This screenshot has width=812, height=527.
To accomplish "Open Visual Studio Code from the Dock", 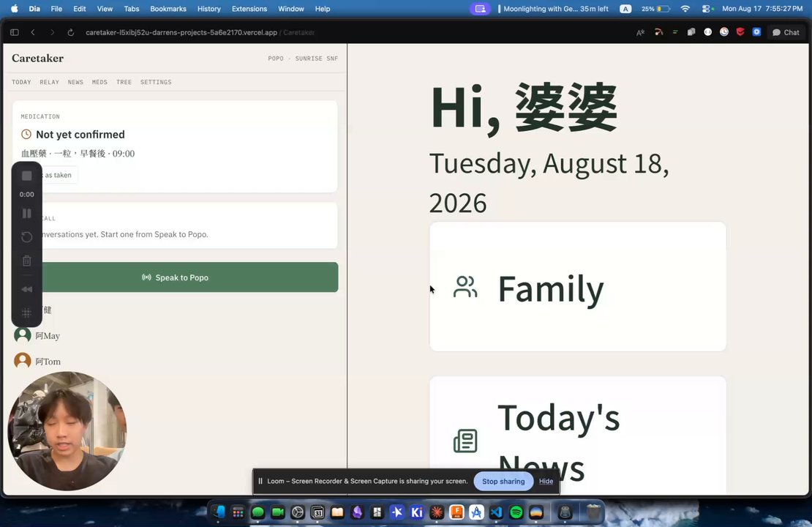I will click(x=496, y=512).
